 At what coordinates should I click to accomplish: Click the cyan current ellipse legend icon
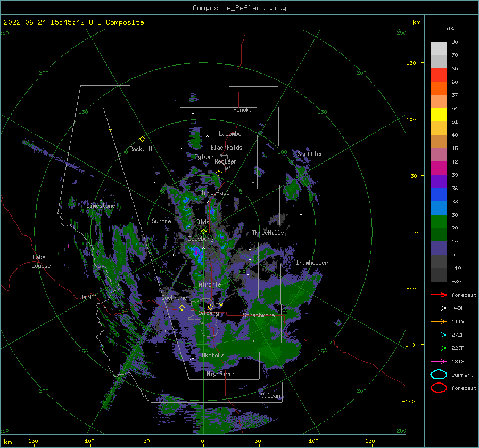(439, 374)
